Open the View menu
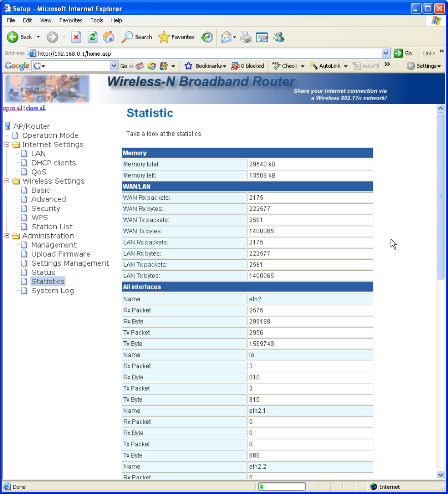This screenshot has width=448, height=494. tap(46, 20)
